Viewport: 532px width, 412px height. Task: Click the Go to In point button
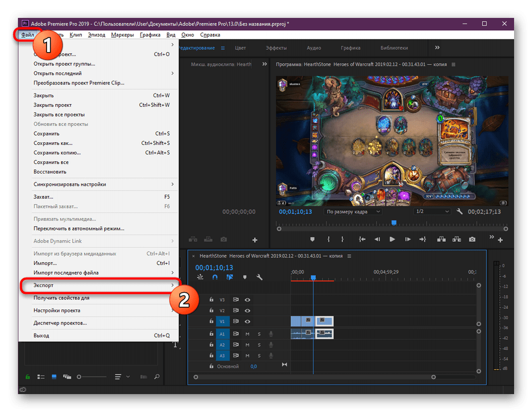coord(362,239)
